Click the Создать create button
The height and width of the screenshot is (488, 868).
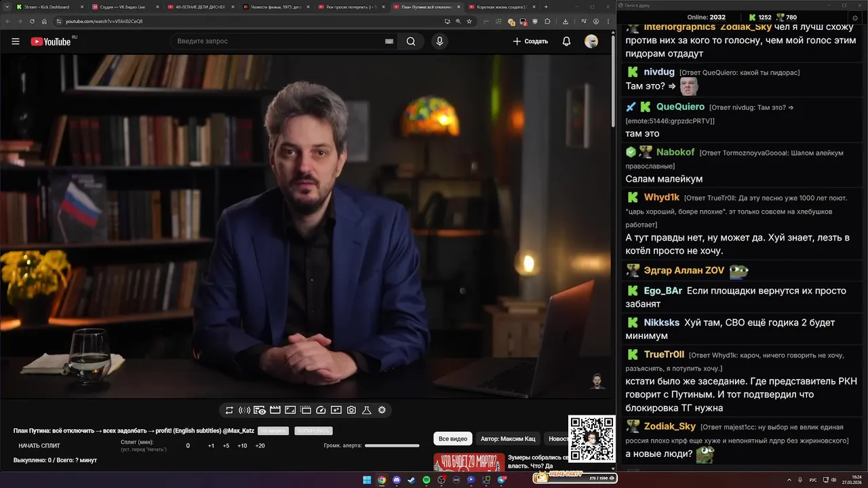pos(530,41)
